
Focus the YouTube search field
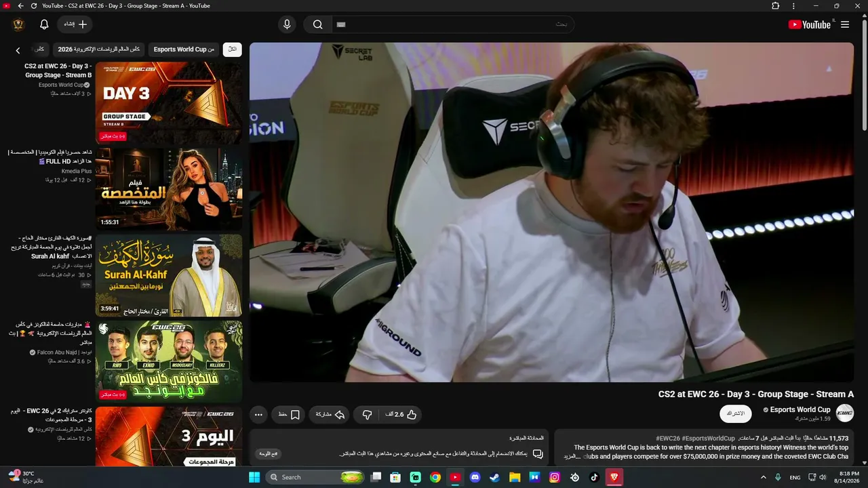(452, 24)
